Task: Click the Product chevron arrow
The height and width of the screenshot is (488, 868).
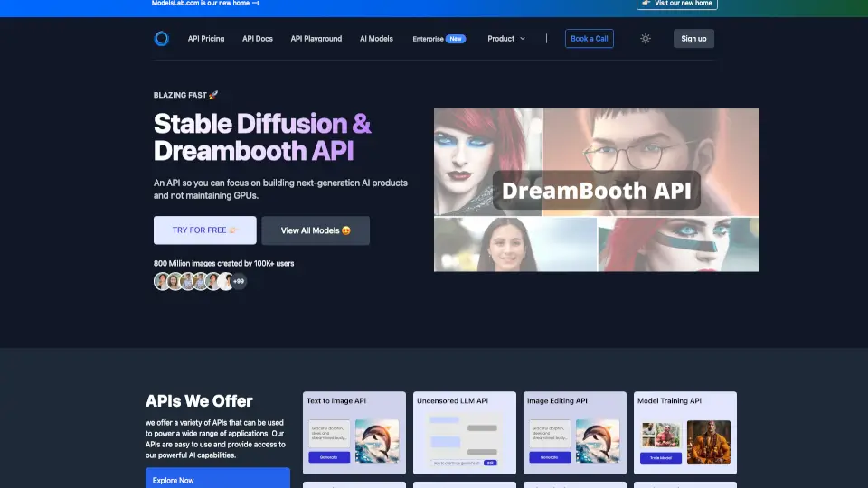Action: pos(522,39)
